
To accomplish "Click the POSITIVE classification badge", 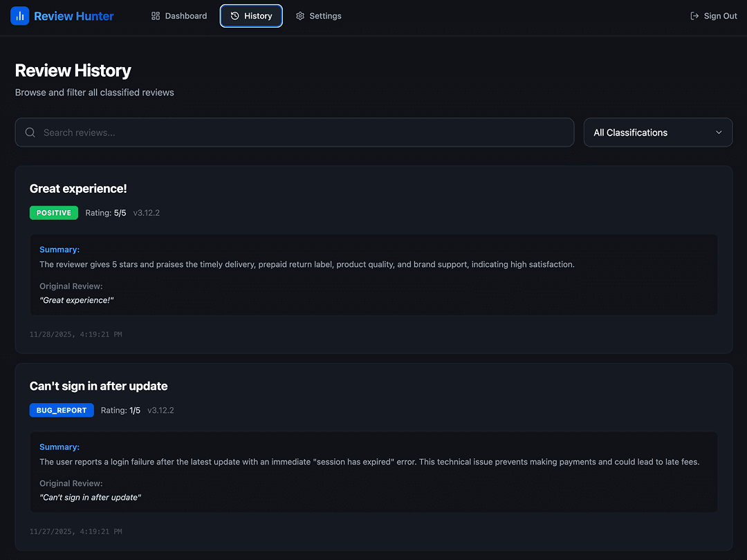I will pos(54,213).
